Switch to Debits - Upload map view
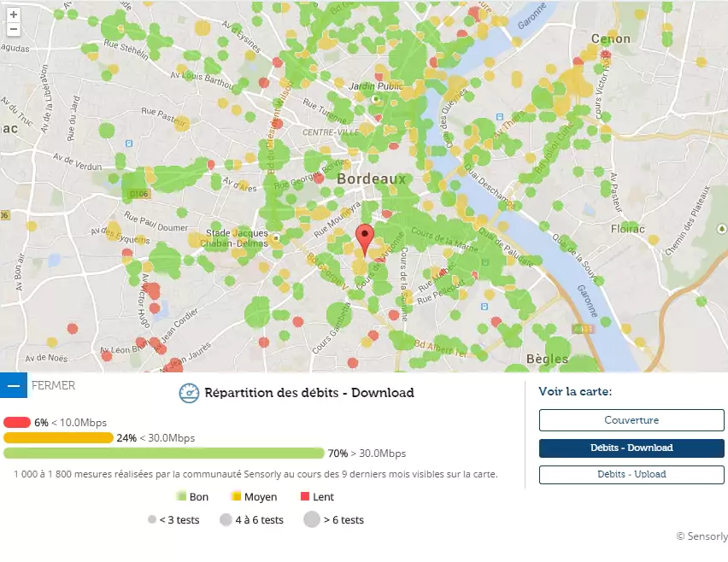The height and width of the screenshot is (562, 728). [631, 474]
